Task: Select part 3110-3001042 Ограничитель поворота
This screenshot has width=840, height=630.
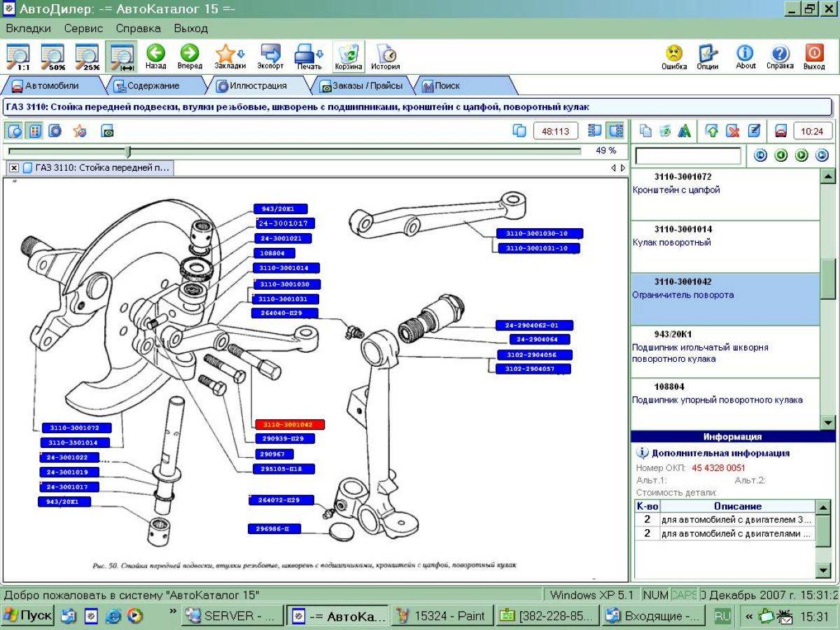Action: [x=725, y=300]
